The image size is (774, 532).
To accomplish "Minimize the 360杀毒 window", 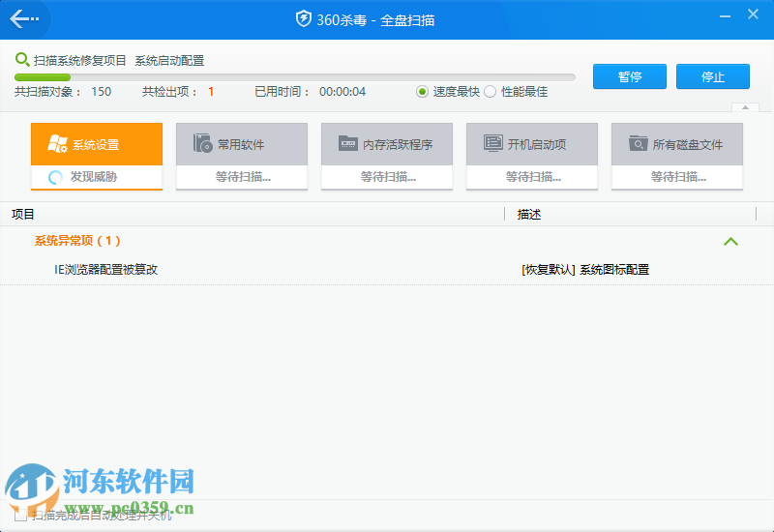I will pos(725,16).
